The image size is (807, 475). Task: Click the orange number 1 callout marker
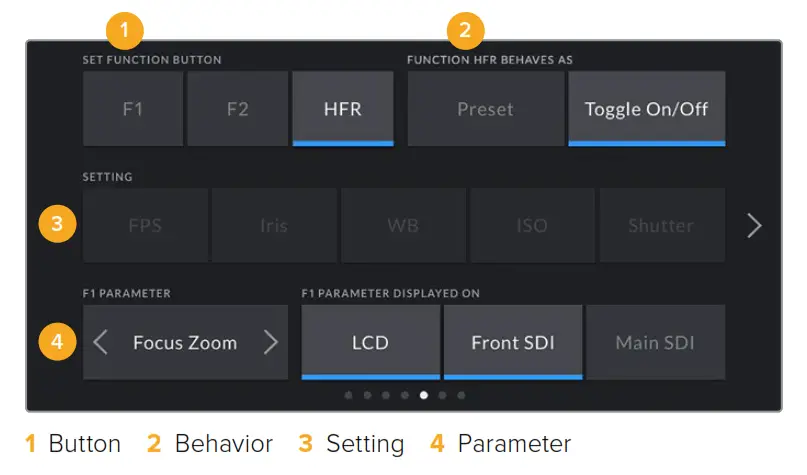coord(124,30)
